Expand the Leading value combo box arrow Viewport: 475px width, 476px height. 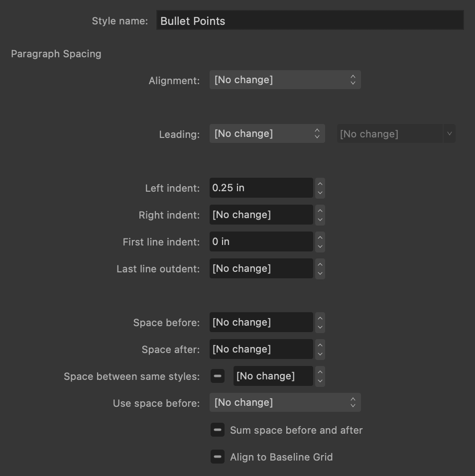tap(449, 133)
